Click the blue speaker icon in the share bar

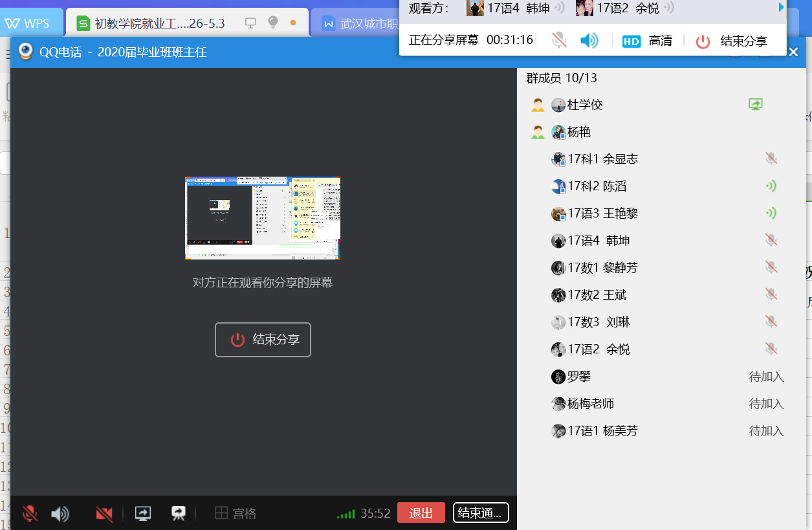point(589,41)
